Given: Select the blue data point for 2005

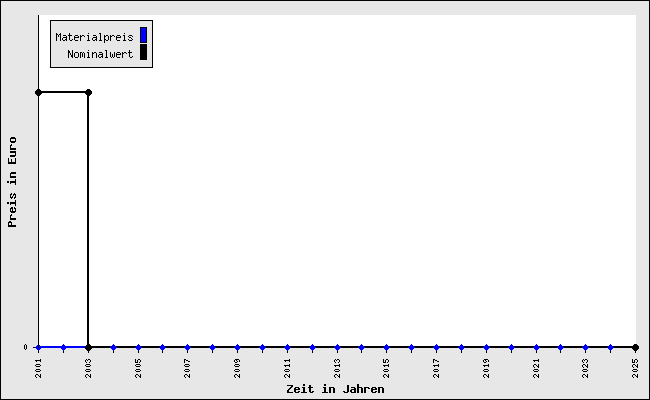Looking at the screenshot, I should pos(138,348).
